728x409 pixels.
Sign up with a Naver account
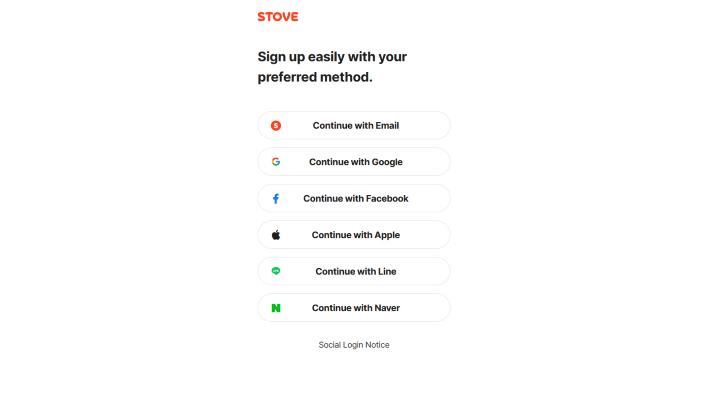(355, 308)
